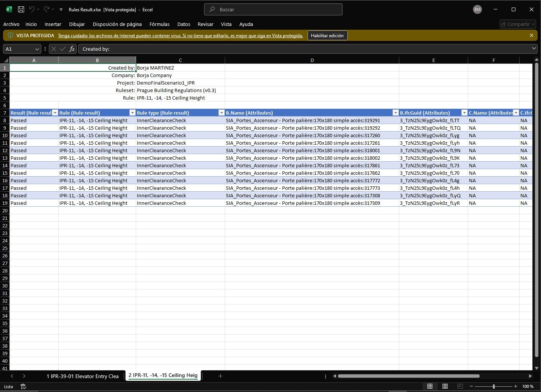Click the Save icon in title bar
The image size is (541, 392).
(21, 9)
